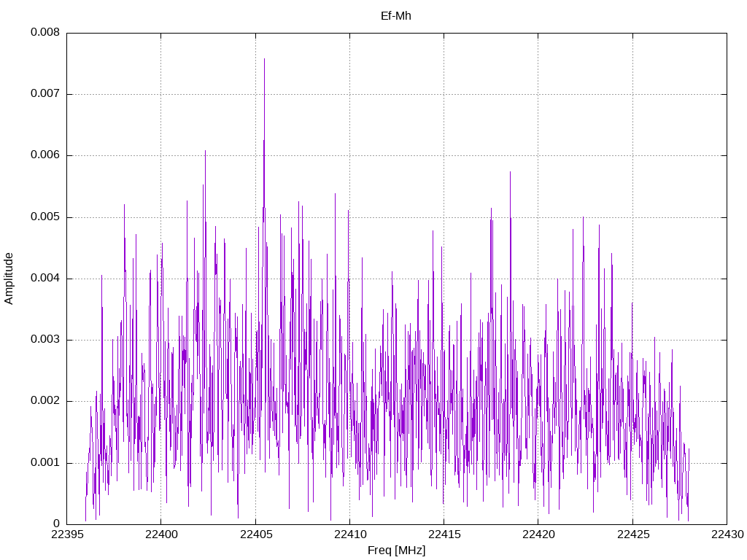This screenshot has height=560, width=747.
Task: Click x-axis tick label 22415
Action: click(444, 534)
